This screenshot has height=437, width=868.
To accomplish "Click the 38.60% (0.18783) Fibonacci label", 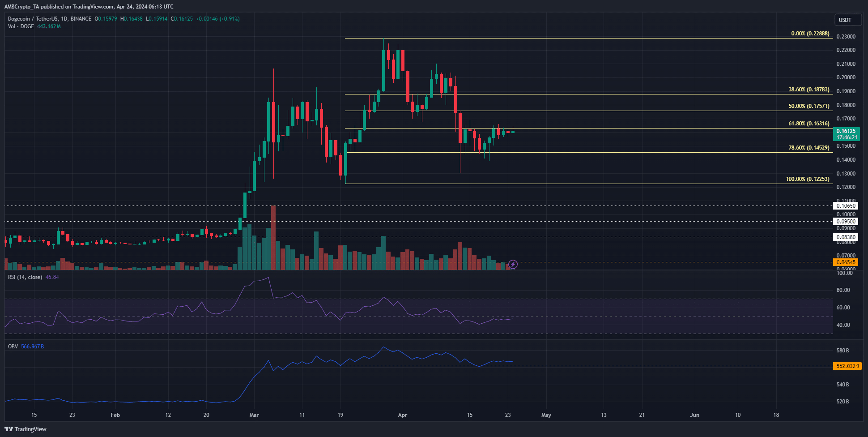I will click(x=808, y=90).
